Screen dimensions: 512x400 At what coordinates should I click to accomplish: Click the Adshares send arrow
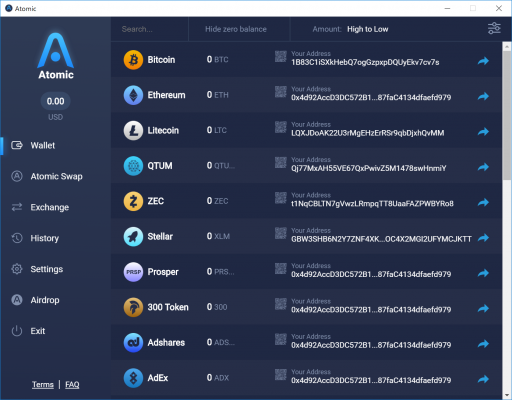[483, 344]
